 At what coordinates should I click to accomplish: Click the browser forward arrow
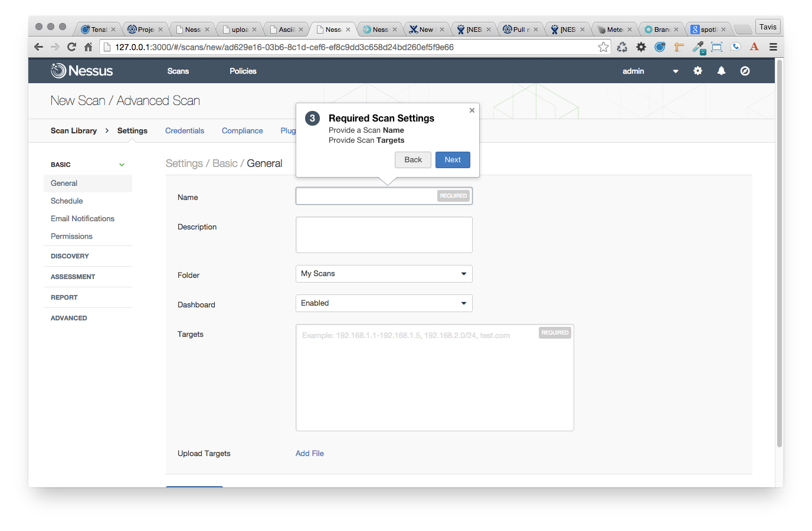(55, 47)
